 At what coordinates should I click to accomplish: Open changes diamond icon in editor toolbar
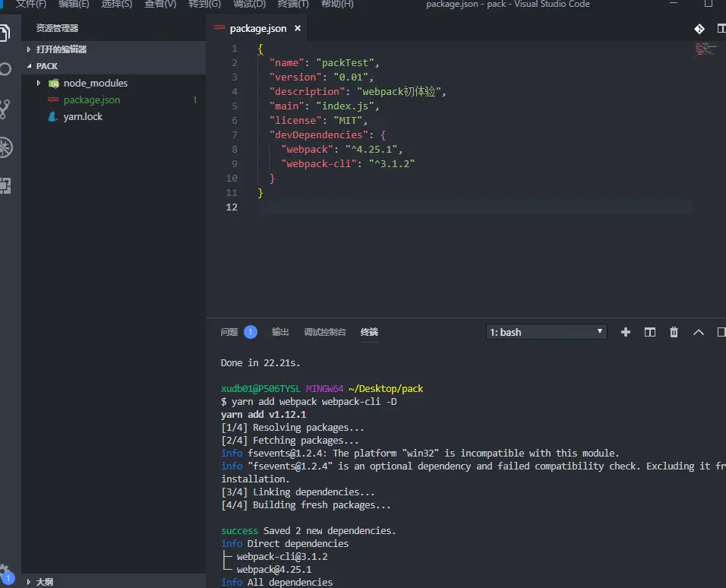click(699, 29)
